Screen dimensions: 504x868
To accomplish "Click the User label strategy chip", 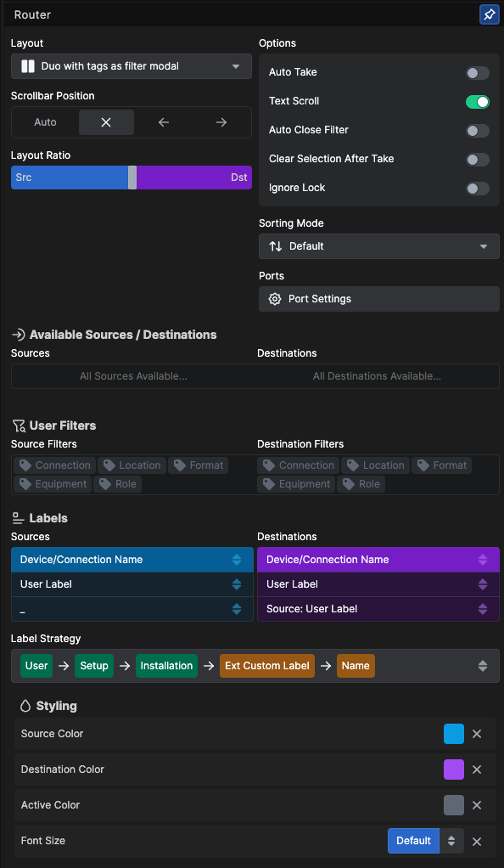I will [36, 666].
